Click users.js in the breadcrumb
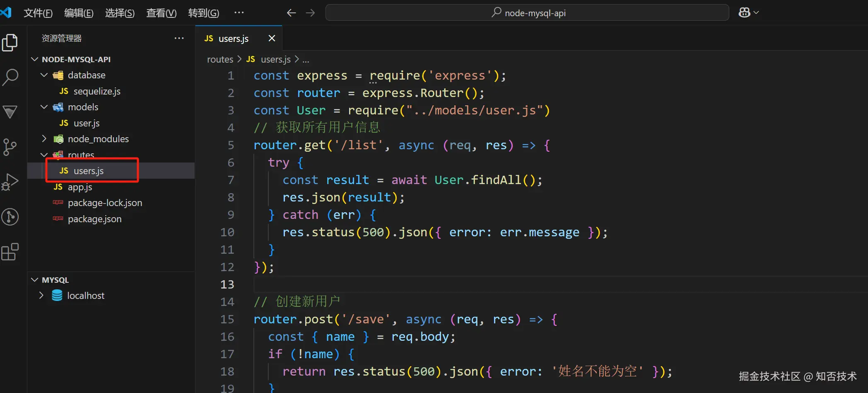Screen dimensions: 868x393 (x=276, y=59)
